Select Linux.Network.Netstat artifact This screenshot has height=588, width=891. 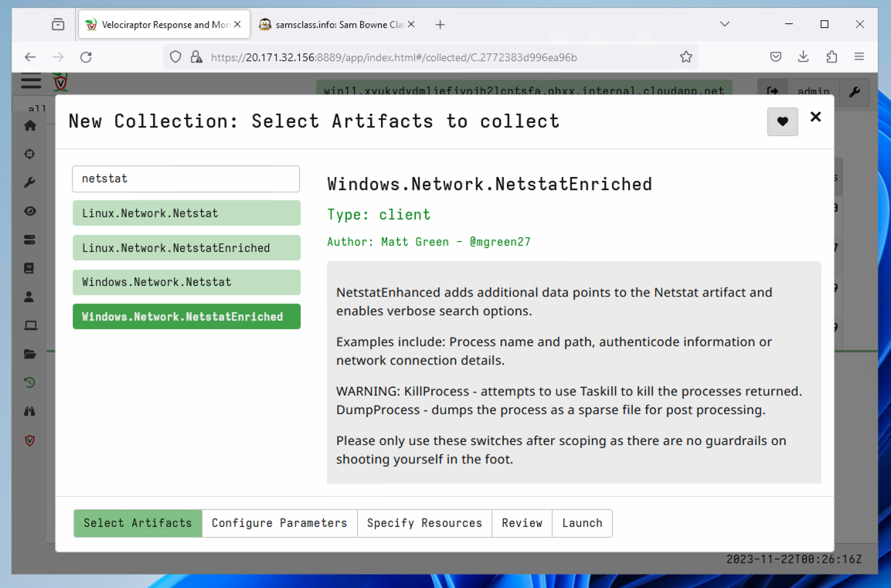pos(186,213)
